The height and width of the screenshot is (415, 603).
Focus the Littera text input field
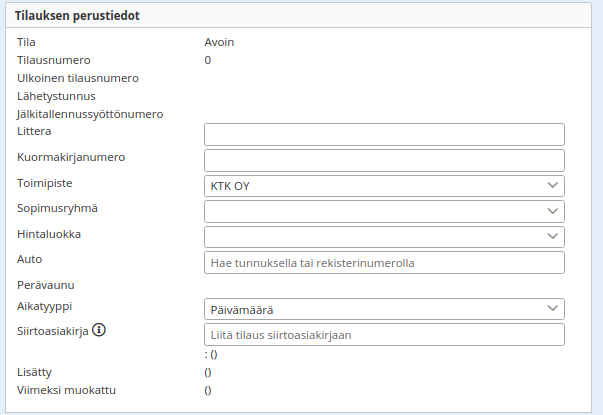click(384, 135)
